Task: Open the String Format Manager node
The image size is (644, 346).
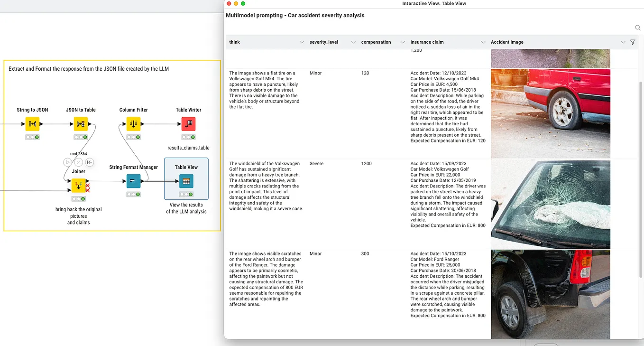Action: pyautogui.click(x=133, y=181)
